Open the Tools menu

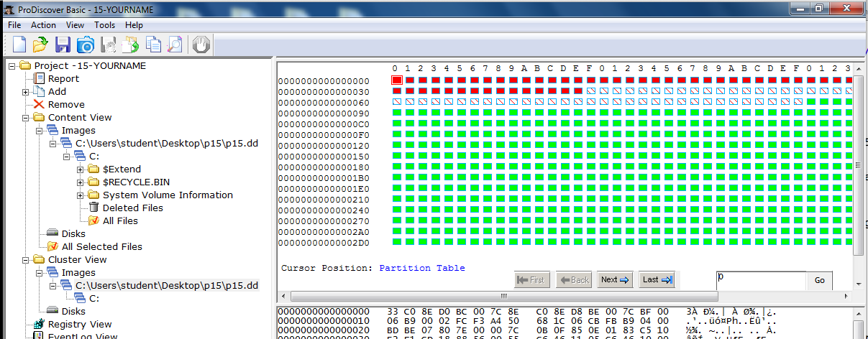(x=104, y=24)
